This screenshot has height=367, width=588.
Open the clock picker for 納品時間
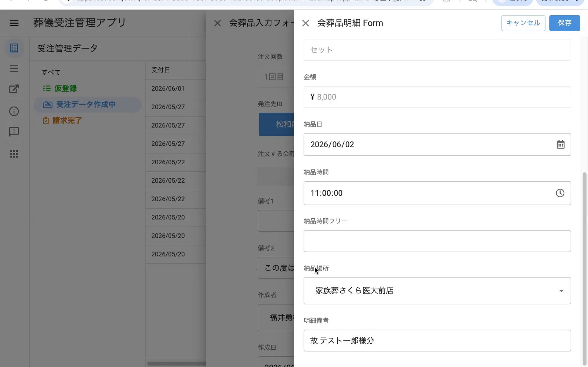click(560, 193)
